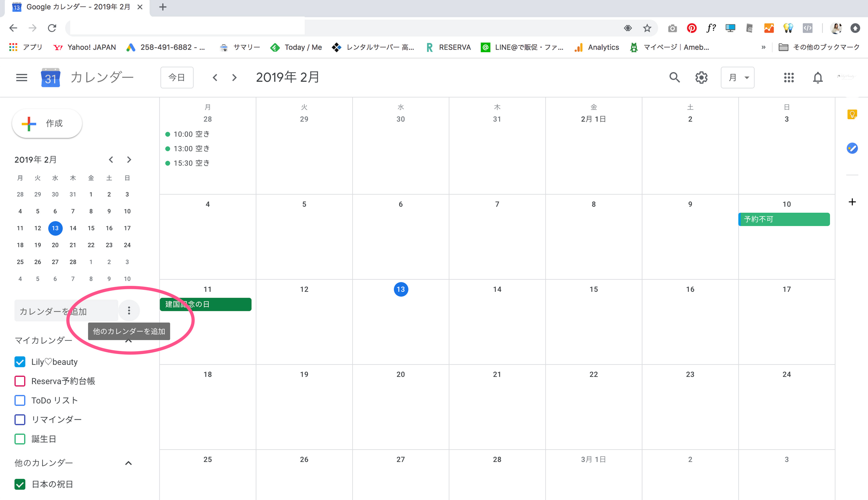
Task: Open マイページ Ameba bookmark
Action: coord(669,47)
